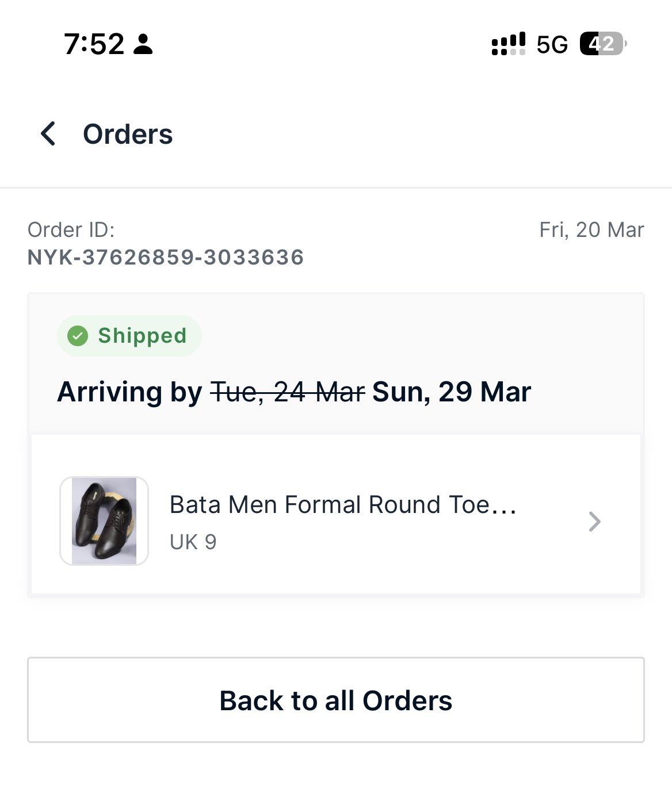The height and width of the screenshot is (789, 672).
Task: Tap the cellular signal bars icon
Action: point(508,44)
